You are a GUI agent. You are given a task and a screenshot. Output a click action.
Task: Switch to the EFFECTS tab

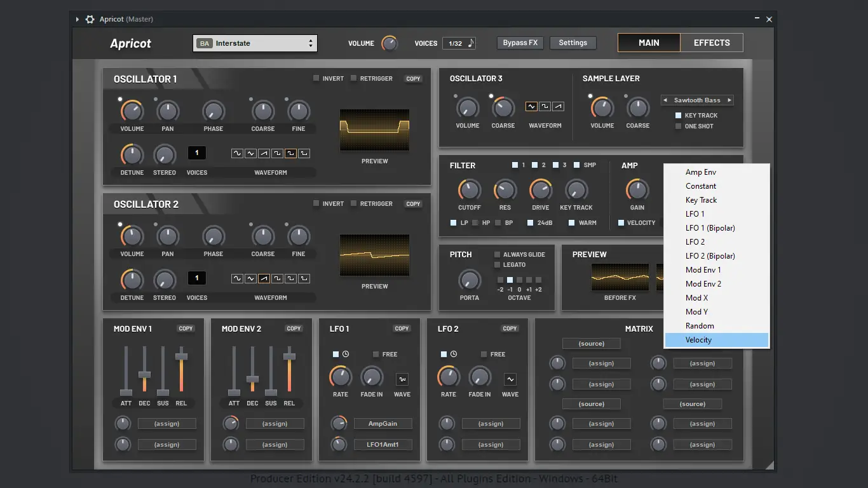coord(711,43)
